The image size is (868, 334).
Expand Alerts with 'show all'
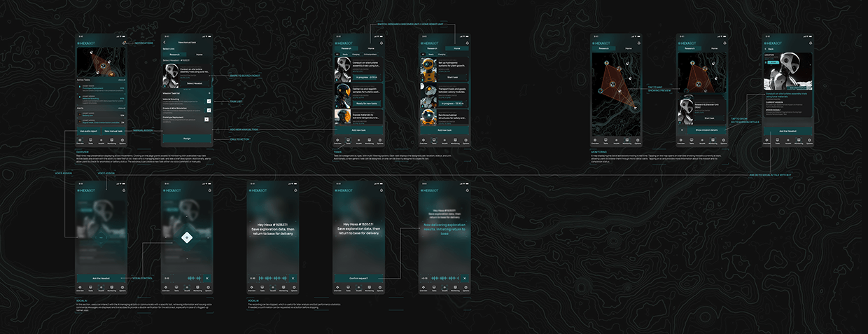tap(122, 108)
